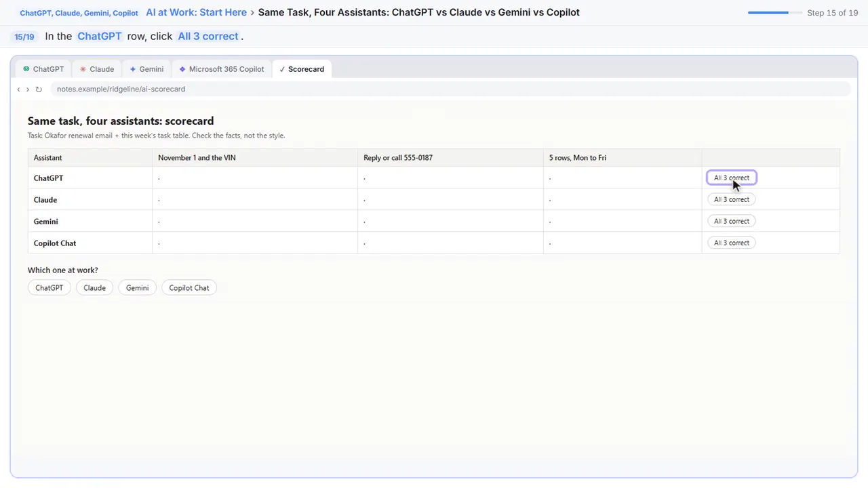This screenshot has height=488, width=868.
Task: Click the 'Gemini' row label in the table
Action: 46,222
